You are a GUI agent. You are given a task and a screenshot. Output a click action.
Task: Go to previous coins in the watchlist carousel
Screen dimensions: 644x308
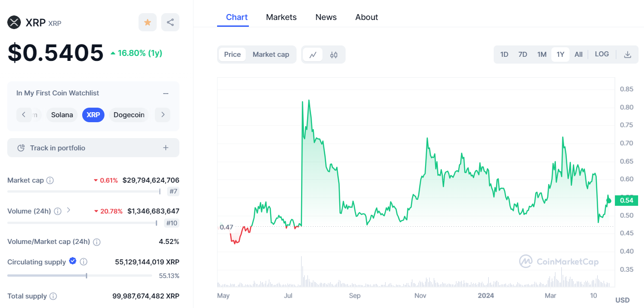[24, 115]
